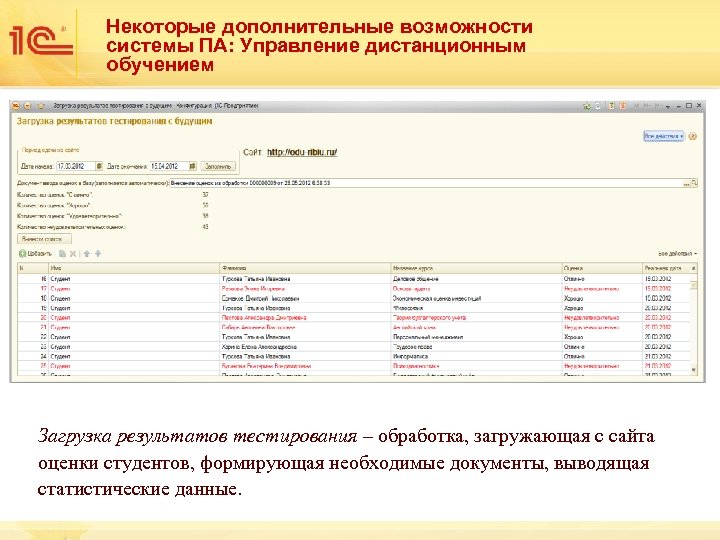This screenshot has height=540, width=720.
Task: Click the table's vertical scrollbar down arrow
Action: pos(694,370)
